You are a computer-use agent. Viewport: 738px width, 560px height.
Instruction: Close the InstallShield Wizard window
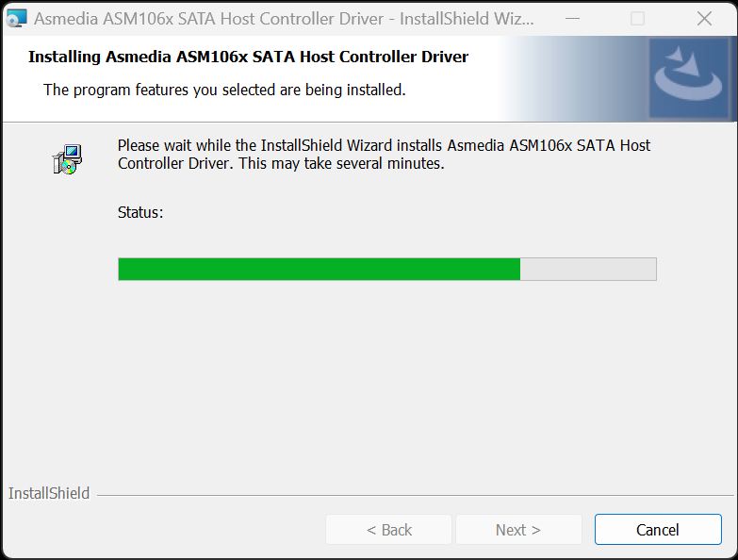tap(704, 19)
